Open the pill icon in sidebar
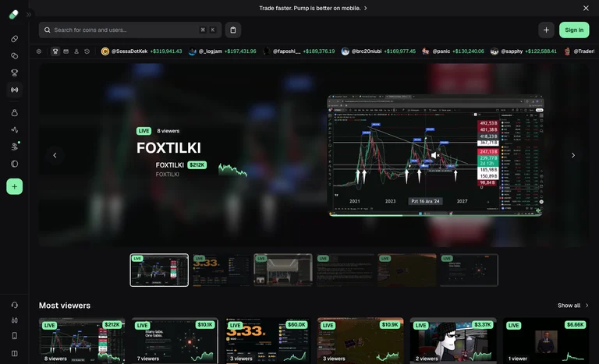 [x=15, y=39]
